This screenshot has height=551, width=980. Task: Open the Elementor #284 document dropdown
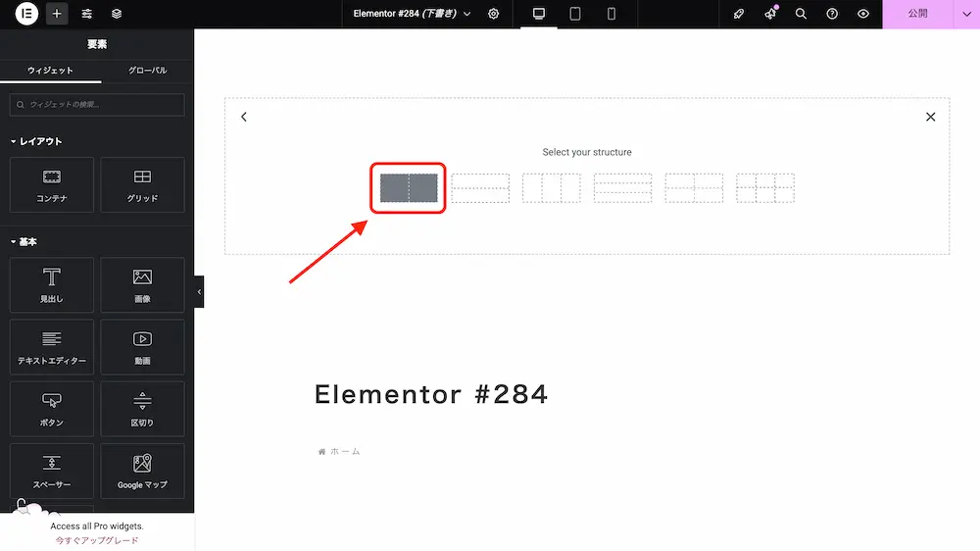(x=412, y=14)
